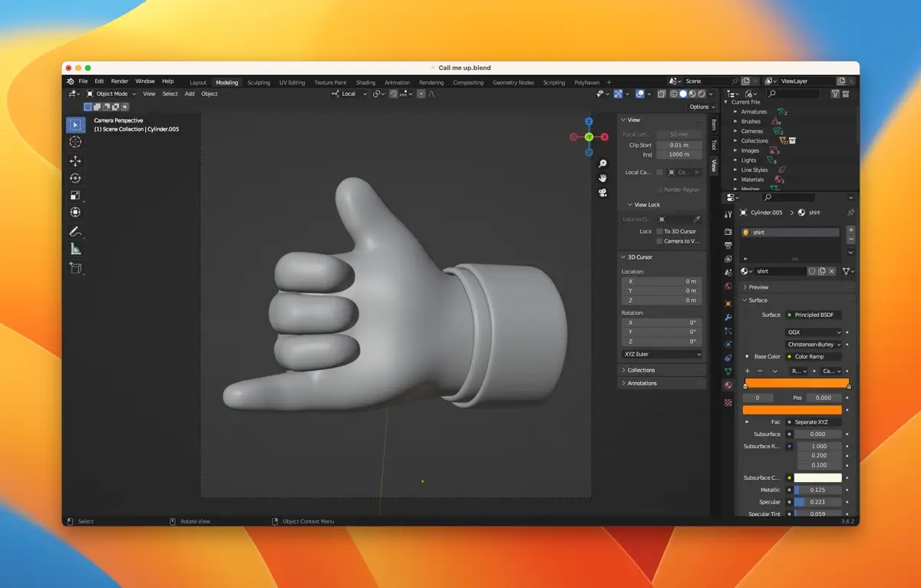Screen dimensions: 921x588
Task: Select the Move tool in the toolbar
Action: click(x=74, y=160)
